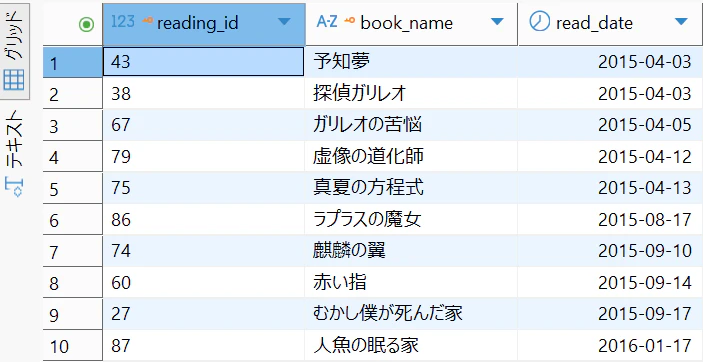
Task: Click reading_id cell 86
Action: pos(204,220)
